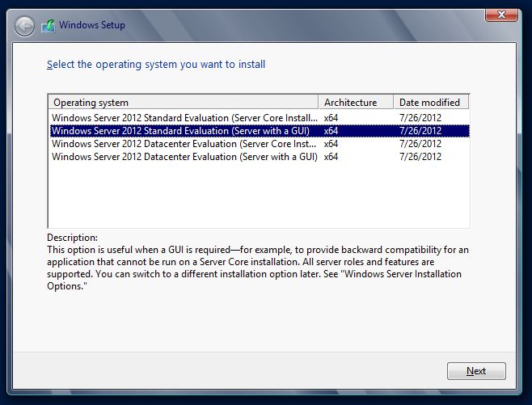
Task: Select Standard Evaluation (Server Core Installation) entry
Action: [184, 118]
